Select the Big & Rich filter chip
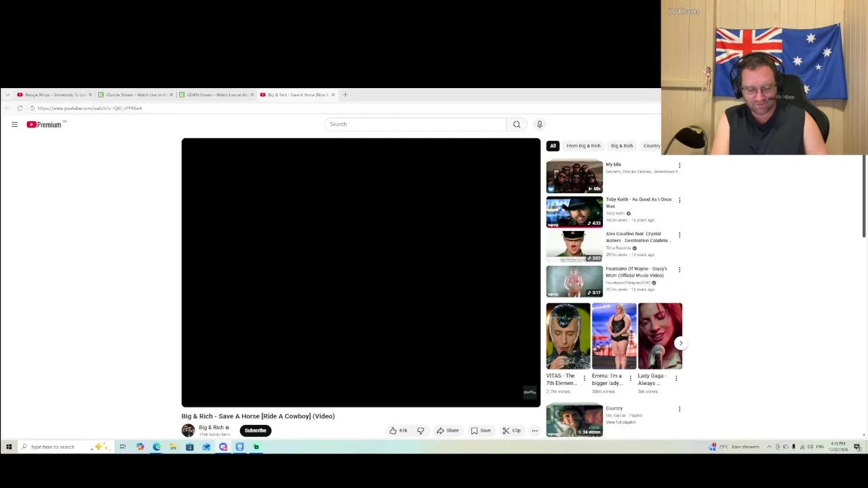The height and width of the screenshot is (488, 868). tap(622, 146)
